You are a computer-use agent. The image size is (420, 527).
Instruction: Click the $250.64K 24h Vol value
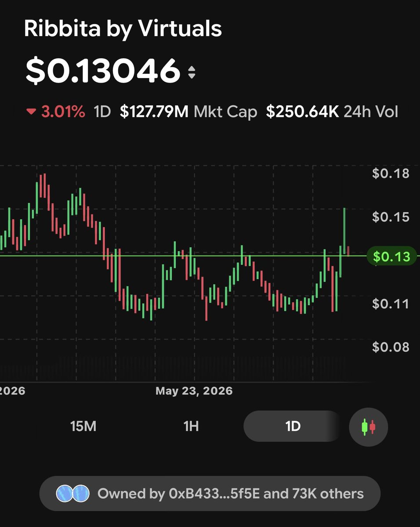303,112
